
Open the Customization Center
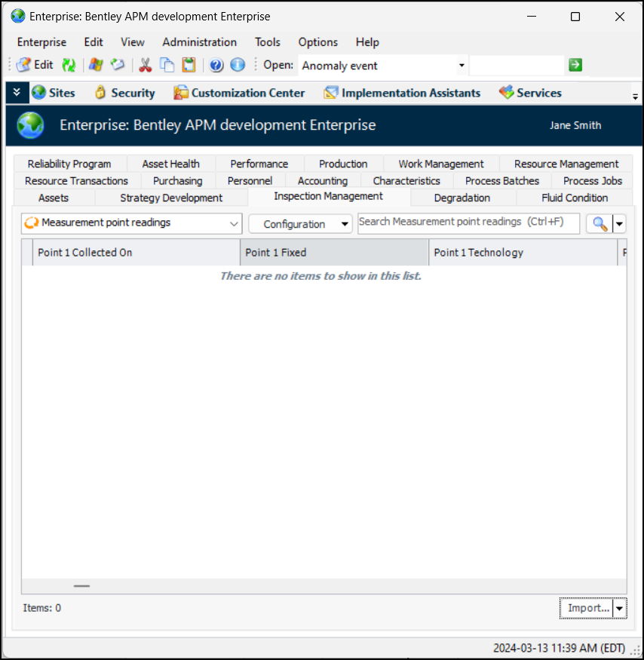(239, 93)
